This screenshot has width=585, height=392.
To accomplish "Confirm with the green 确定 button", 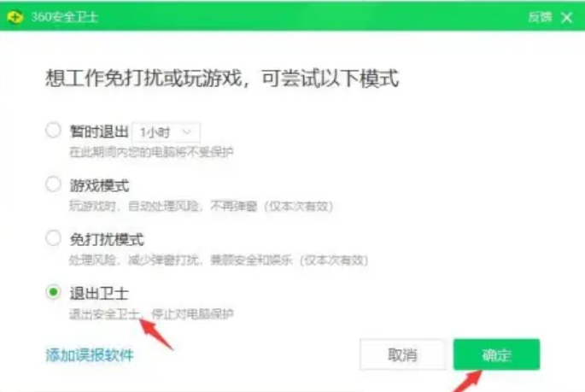I will [x=496, y=354].
